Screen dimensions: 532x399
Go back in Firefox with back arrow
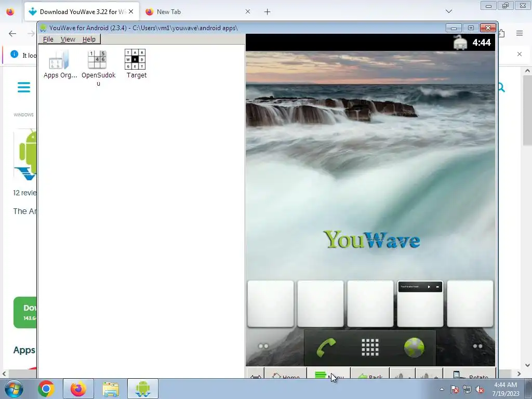[12, 33]
